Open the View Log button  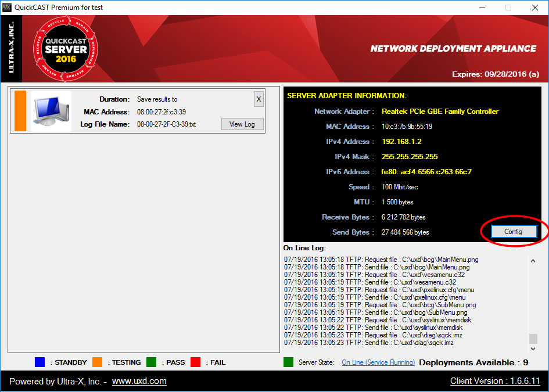pos(242,124)
